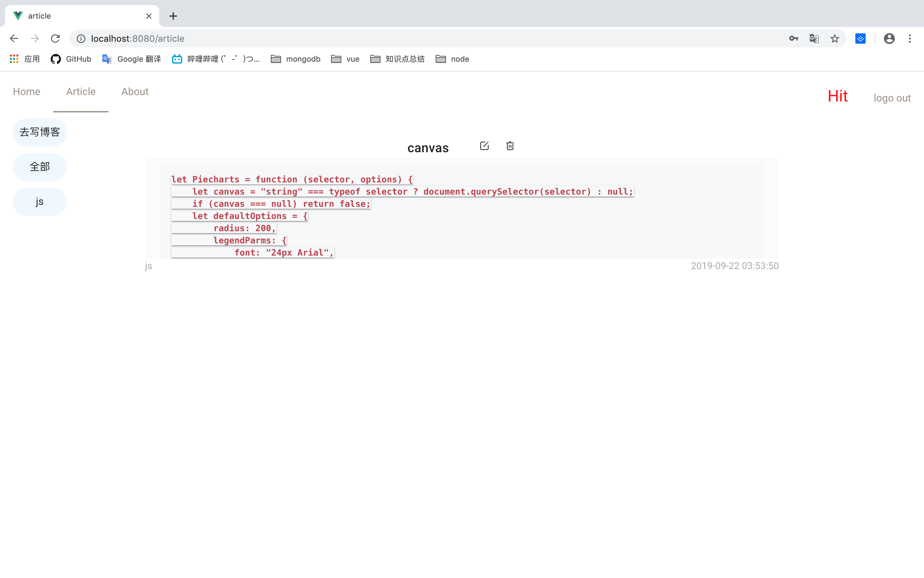Click the red Hit username text
The image size is (924, 578).
pos(838,96)
